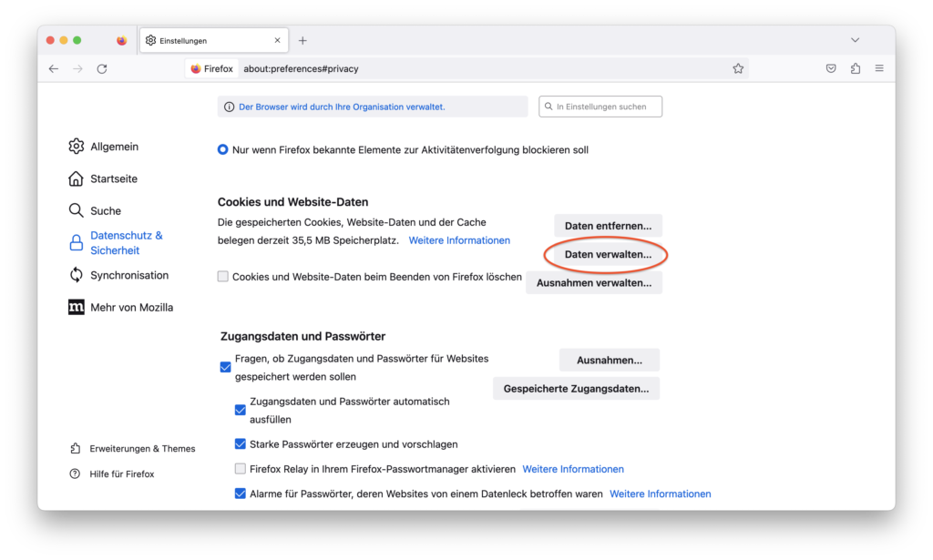Enable deleting cookies when Firefox closes
The width and height of the screenshot is (933, 560).
coord(223,277)
